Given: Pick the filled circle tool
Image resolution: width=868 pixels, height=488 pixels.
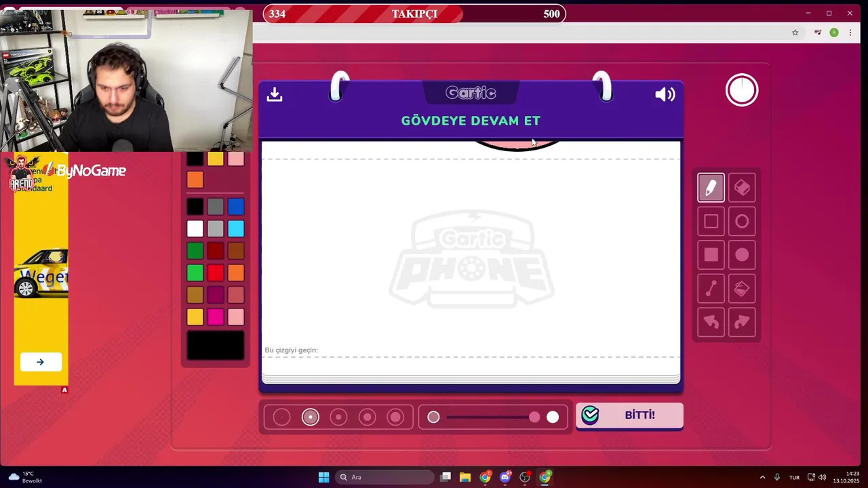Looking at the screenshot, I should [x=742, y=255].
